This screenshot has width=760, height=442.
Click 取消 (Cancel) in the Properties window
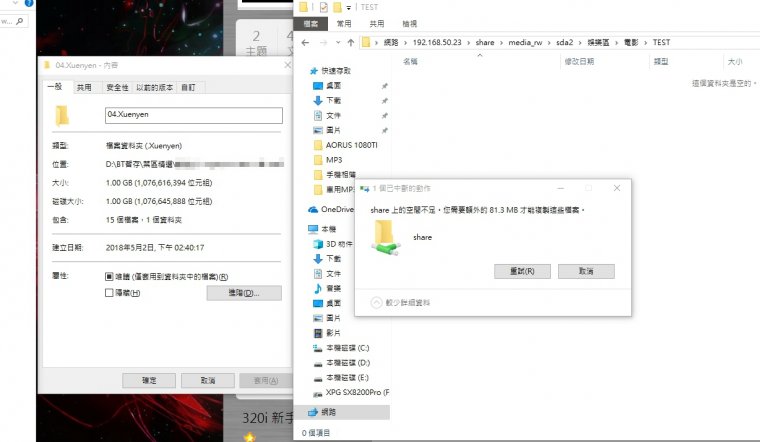[207, 380]
